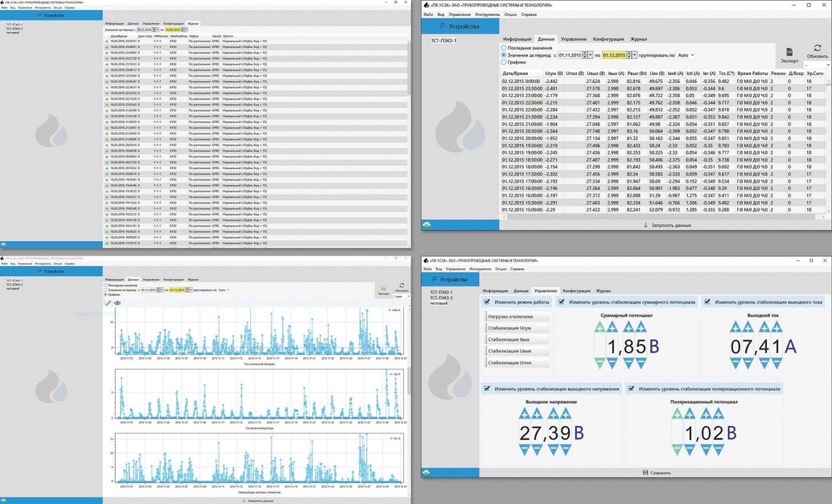The image size is (832, 504).
Task: Click the Стабилизация Uпол mode button
Action: pyautogui.click(x=517, y=363)
